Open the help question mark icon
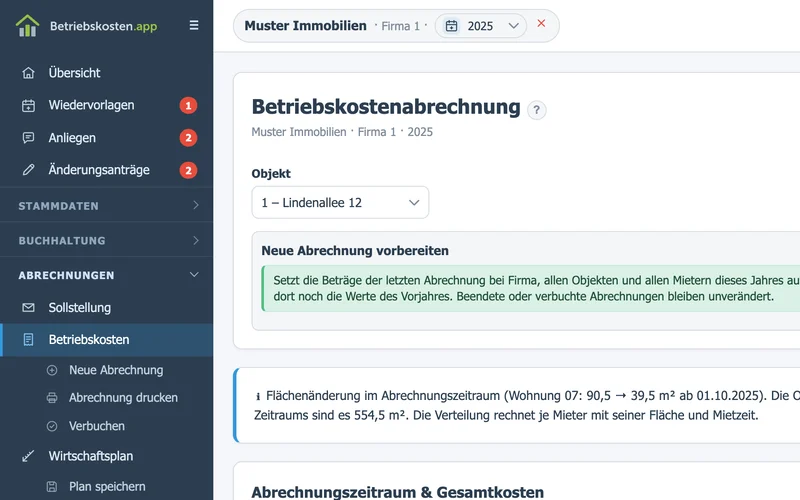 click(x=536, y=110)
